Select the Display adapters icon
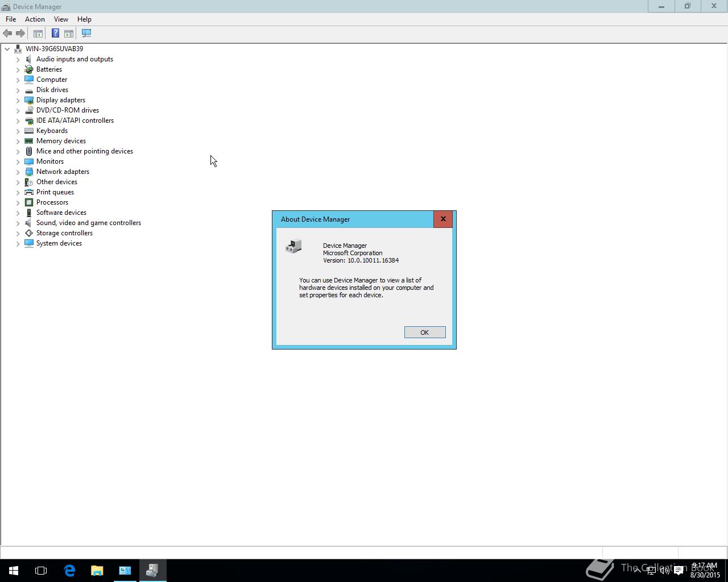 tap(29, 100)
